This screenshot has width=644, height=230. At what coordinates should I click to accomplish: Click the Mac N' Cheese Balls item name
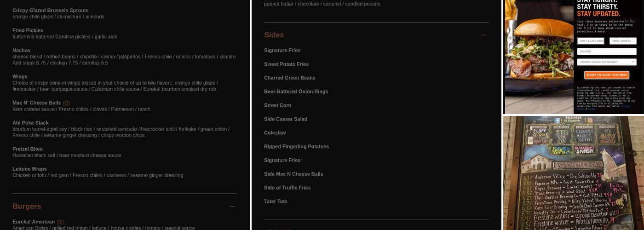tap(36, 103)
